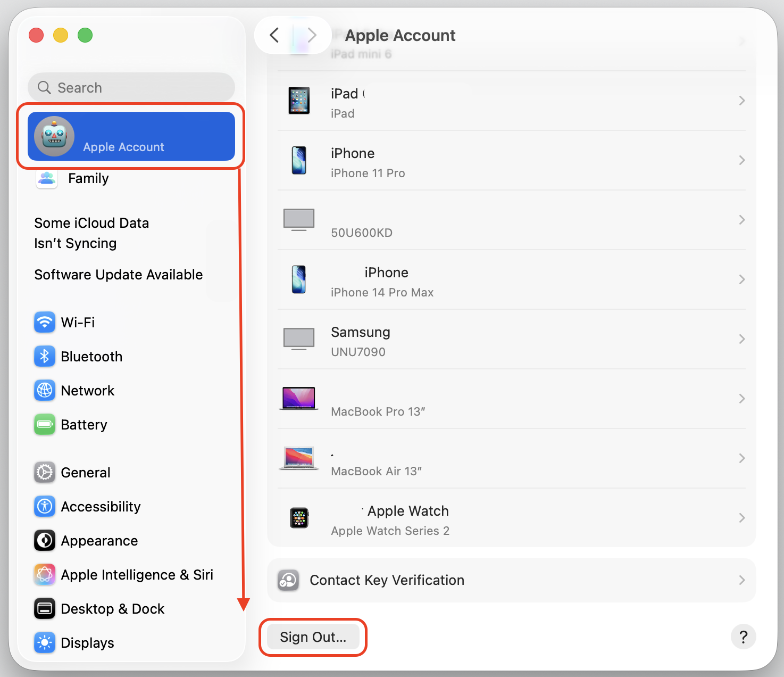Expand the iPhone 14 Pro Max chevron
Viewport: 784px width, 677px height.
tap(742, 279)
